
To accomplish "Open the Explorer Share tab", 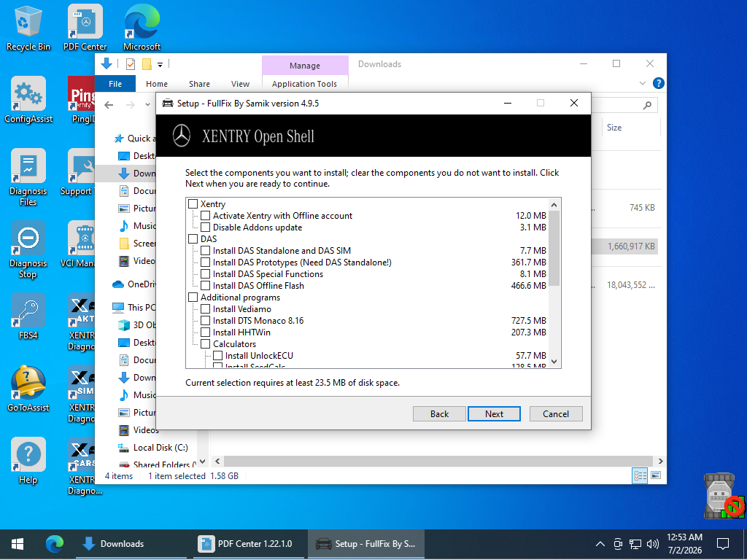I will tap(199, 84).
